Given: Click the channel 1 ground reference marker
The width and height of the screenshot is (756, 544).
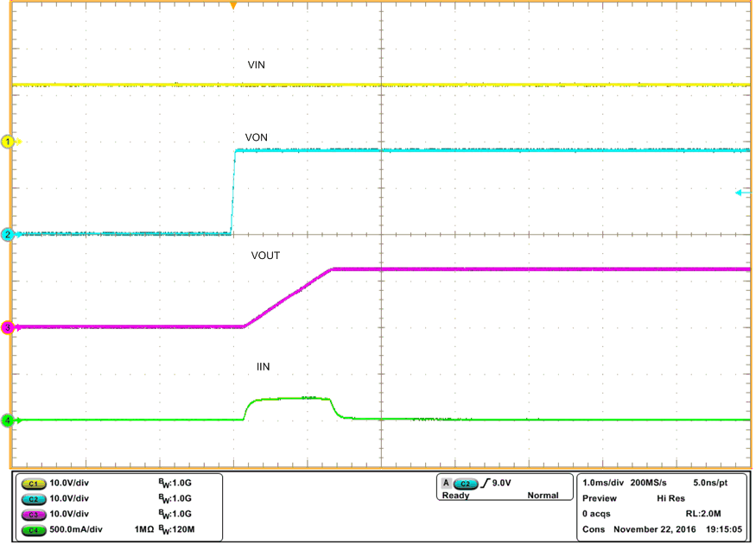Looking at the screenshot, I should click(x=7, y=141).
